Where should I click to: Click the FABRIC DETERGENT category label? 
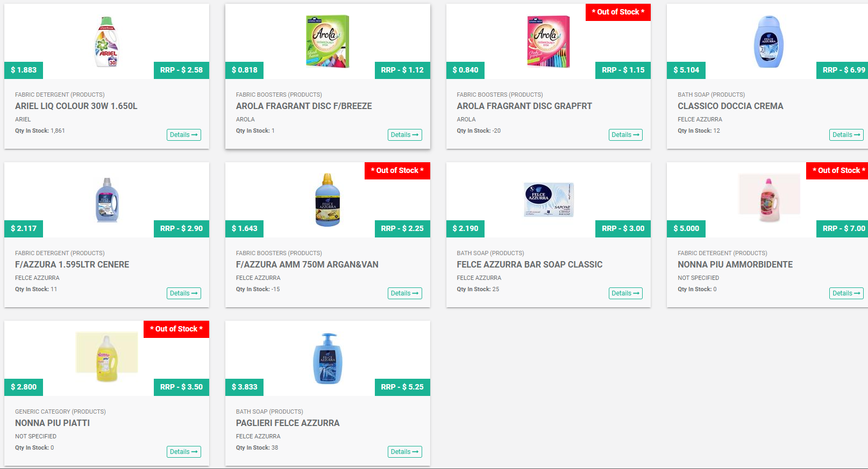[60, 95]
